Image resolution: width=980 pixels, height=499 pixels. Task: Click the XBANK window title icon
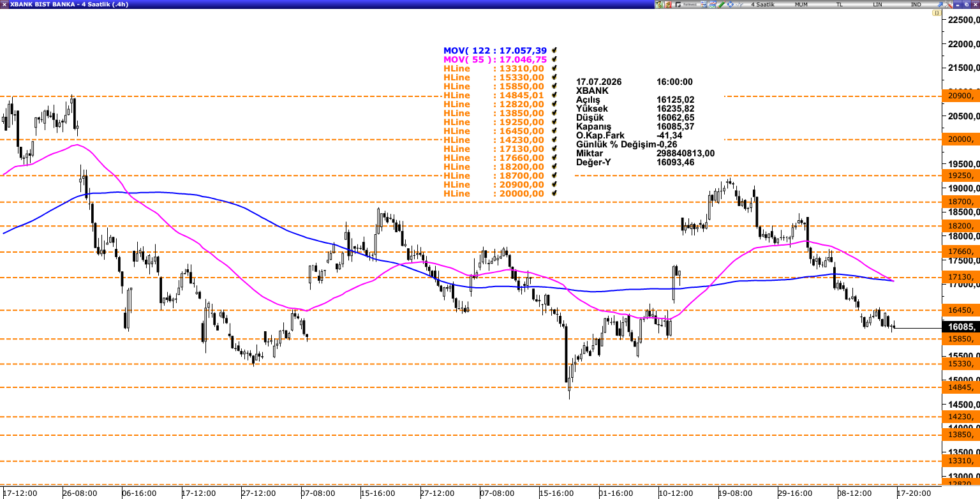[4, 4]
